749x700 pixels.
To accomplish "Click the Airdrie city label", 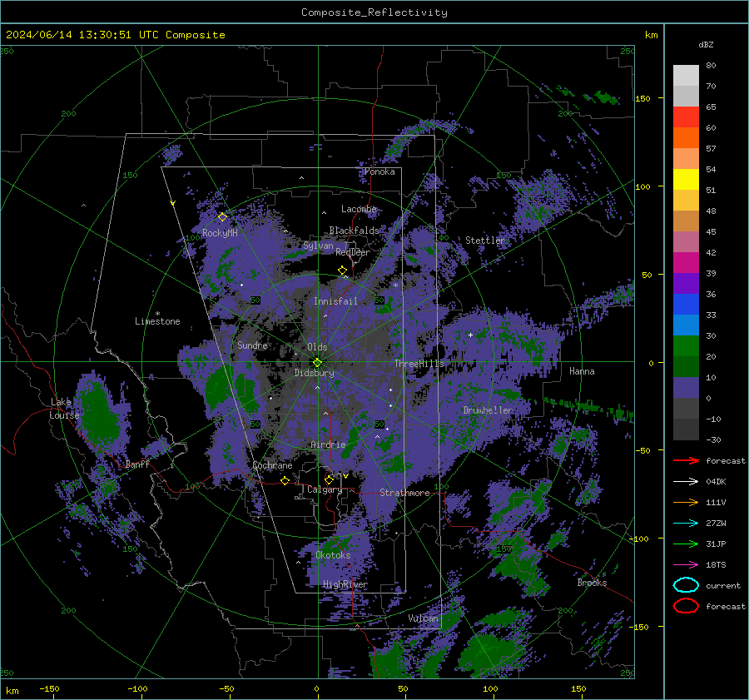I will [x=328, y=444].
